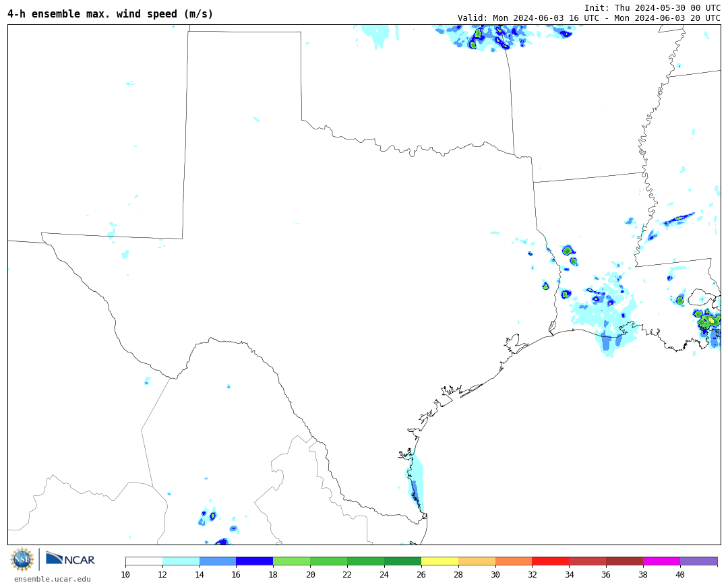Click the dark blue 16-18 color swatch
The width and height of the screenshot is (728, 587).
[x=255, y=561]
